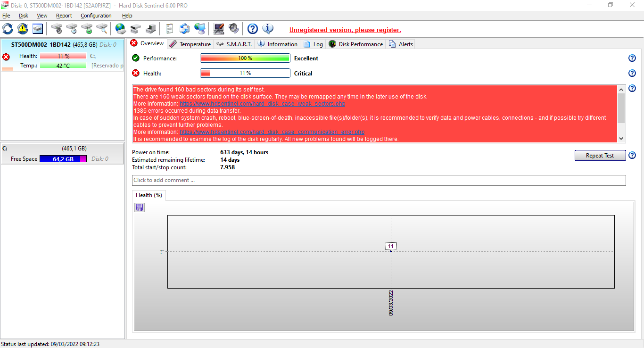This screenshot has height=348, width=644.
Task: Select disk ST500DM002-1BD142 in the left panel
Action: (62, 55)
